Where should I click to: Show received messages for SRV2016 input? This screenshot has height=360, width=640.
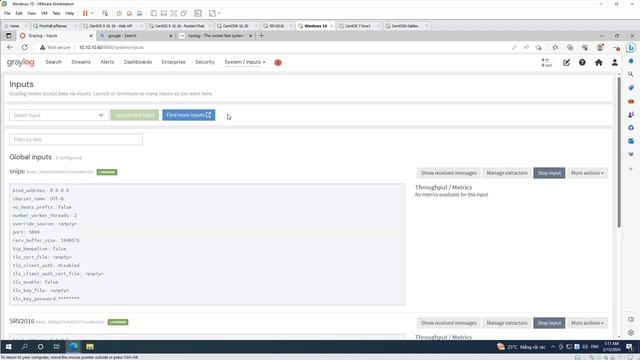[x=449, y=323]
